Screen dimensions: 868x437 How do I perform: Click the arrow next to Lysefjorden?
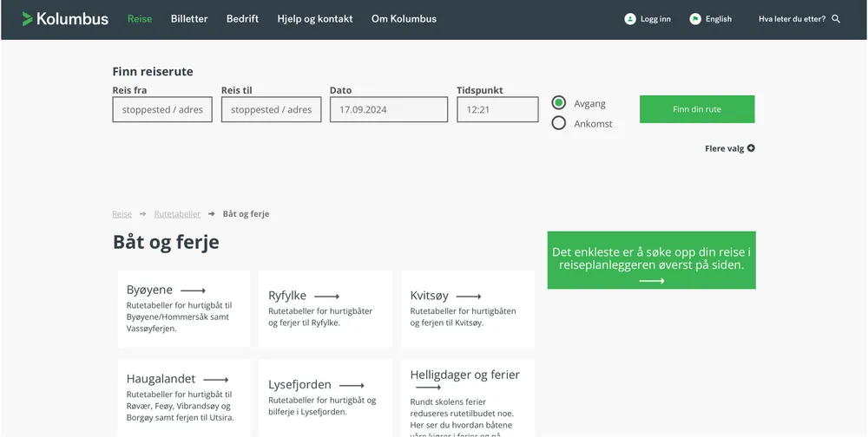(x=352, y=386)
